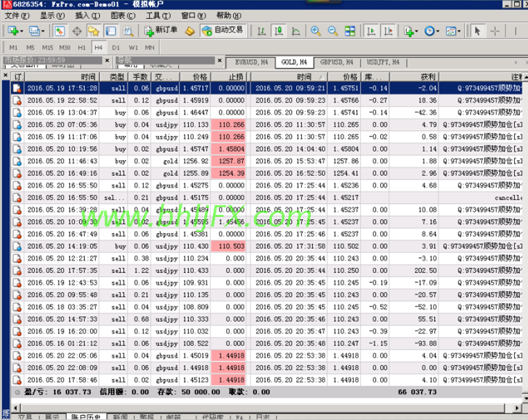Zoom in on the chart
Screen dimensions: 528x420
(x=316, y=31)
